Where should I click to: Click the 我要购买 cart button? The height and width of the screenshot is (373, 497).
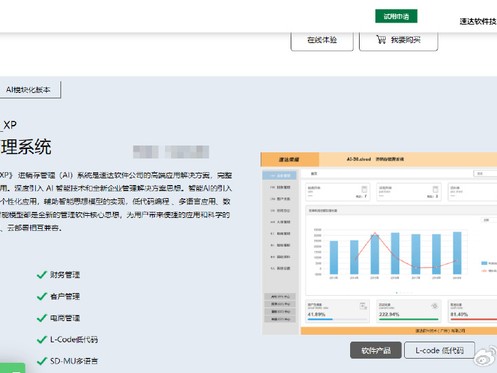click(398, 40)
